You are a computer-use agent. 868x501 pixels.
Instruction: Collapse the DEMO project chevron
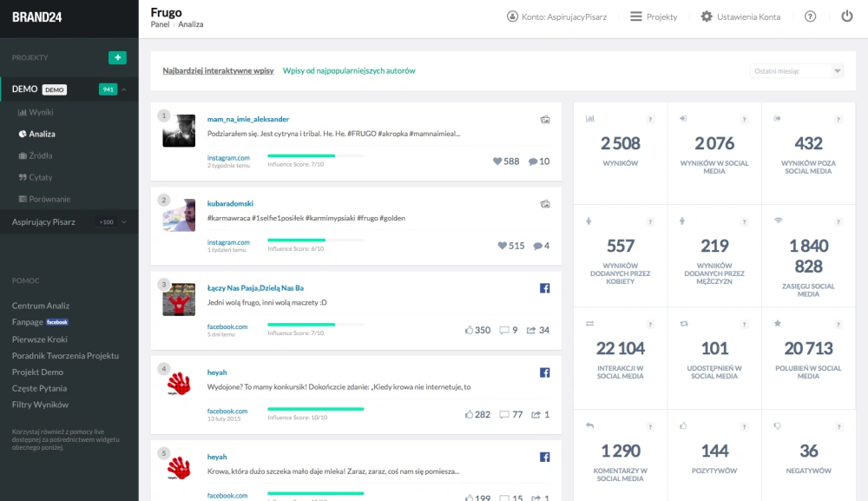[x=124, y=89]
